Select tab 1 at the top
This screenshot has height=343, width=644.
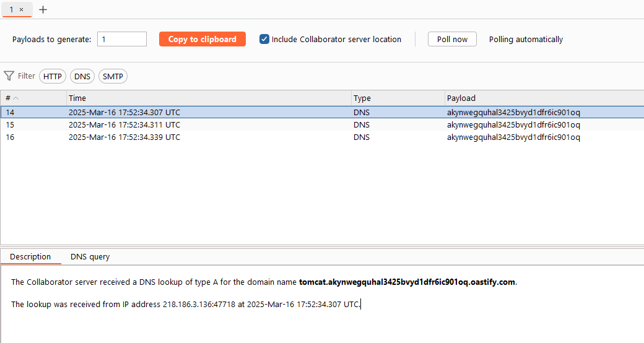coord(12,9)
